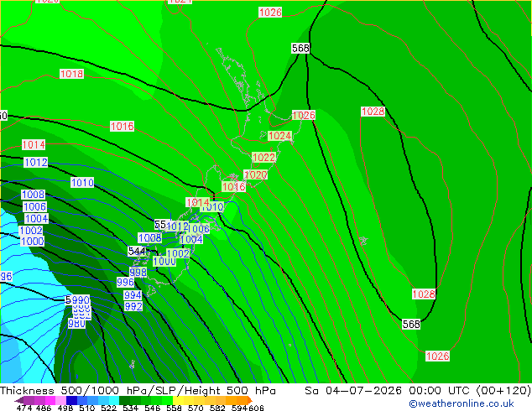The width and height of the screenshot is (532, 411).
Task: Click the bright yellow legend swatch above 558
Action: (178, 401)
